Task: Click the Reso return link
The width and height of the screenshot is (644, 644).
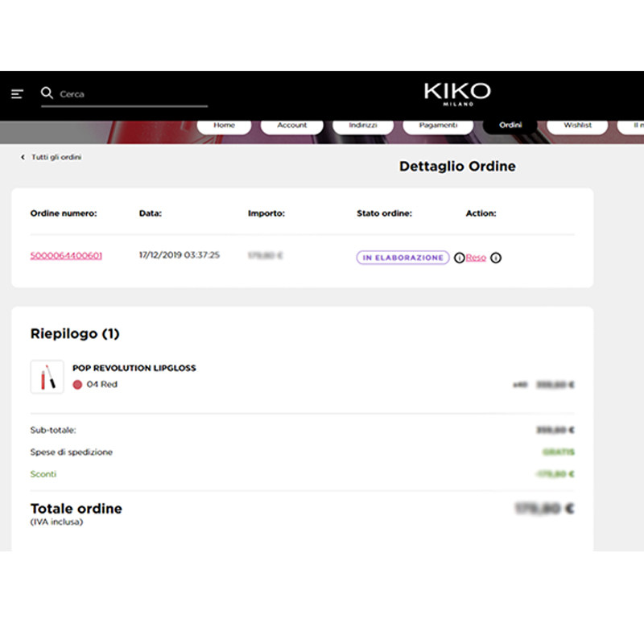Action: 476,258
